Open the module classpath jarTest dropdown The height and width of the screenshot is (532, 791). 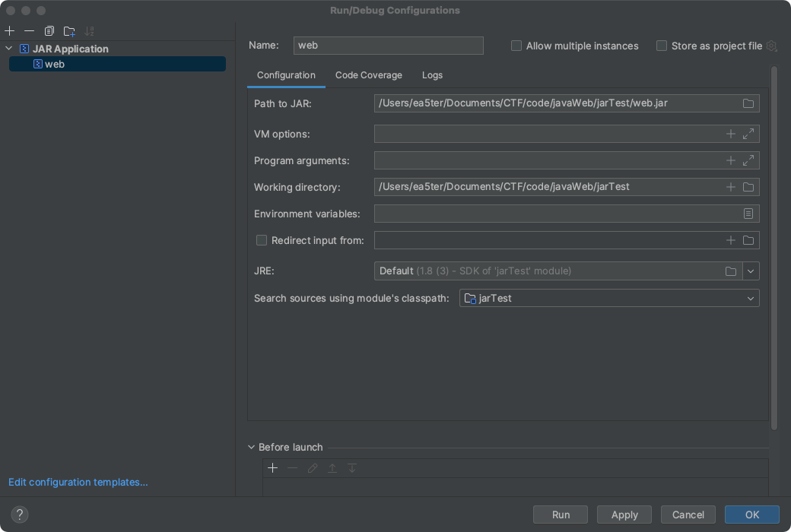tap(608, 299)
